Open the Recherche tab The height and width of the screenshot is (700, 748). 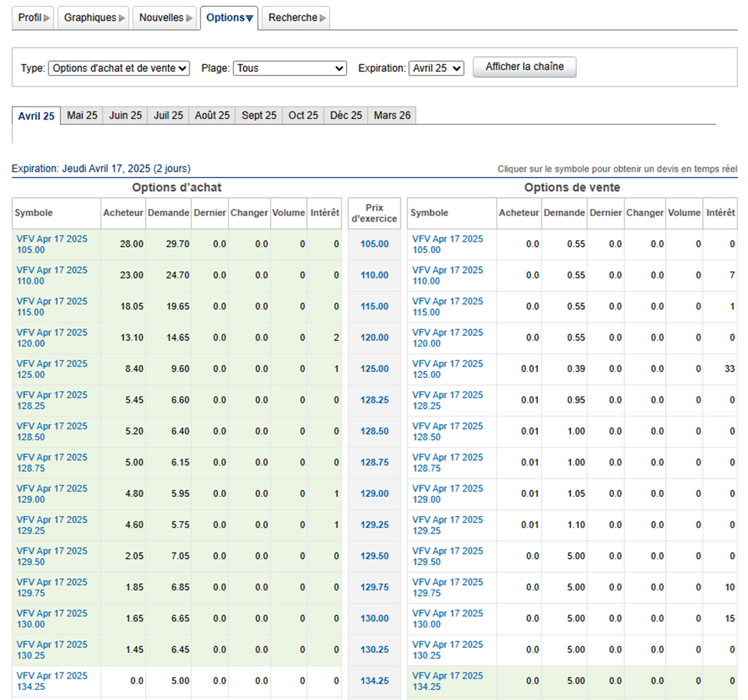tap(296, 18)
